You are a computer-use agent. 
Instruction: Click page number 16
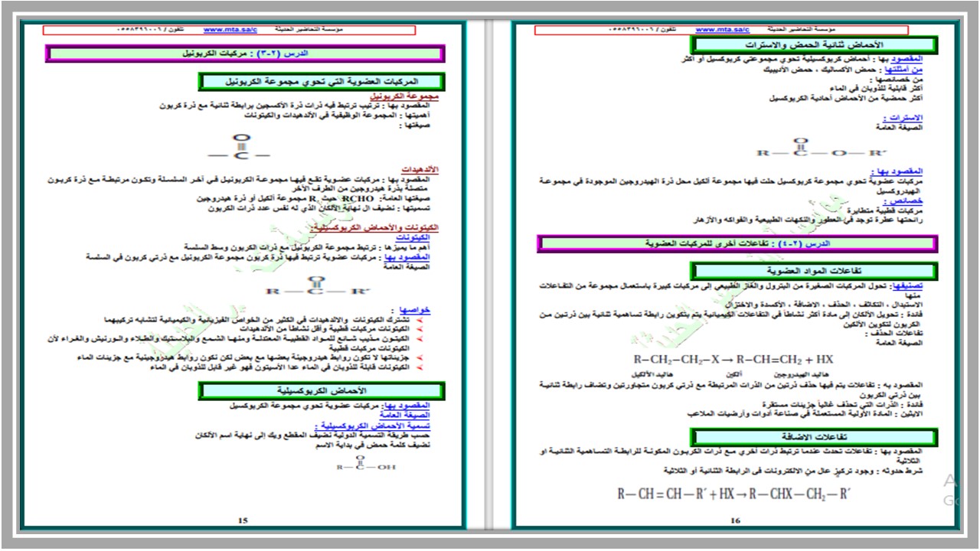coord(735,521)
